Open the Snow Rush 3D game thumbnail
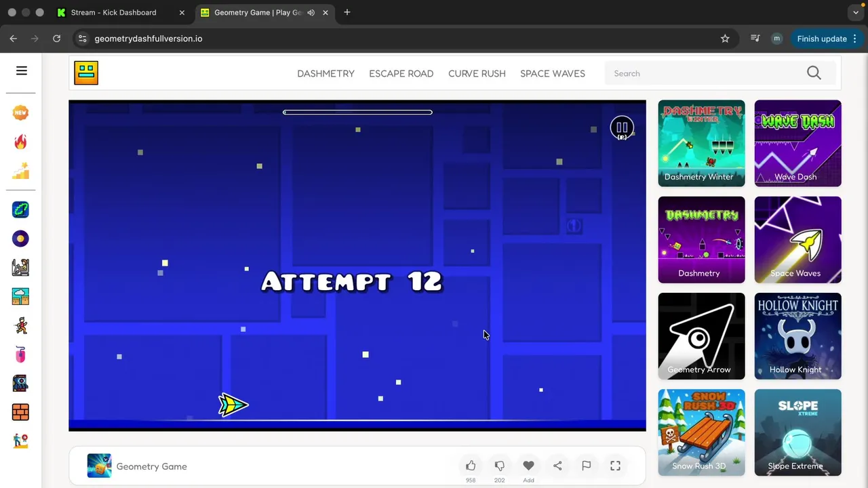 pyautogui.click(x=701, y=432)
